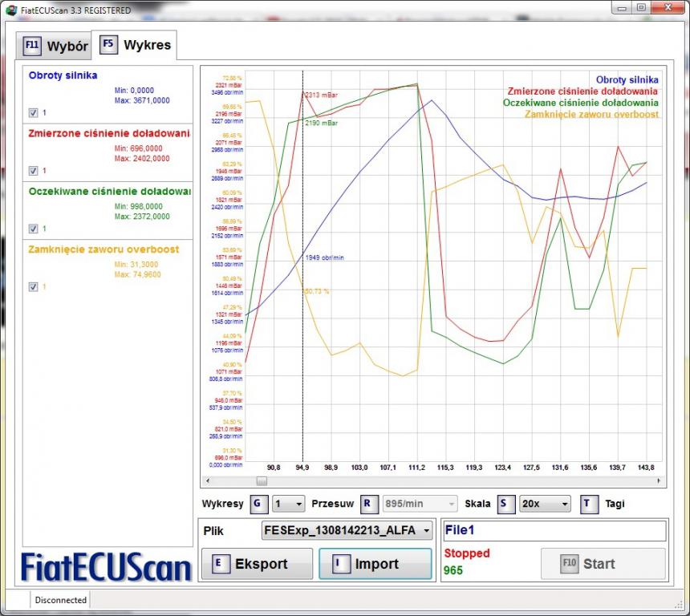This screenshot has width=690, height=616.
Task: Open the Plik file dropdown
Action: click(x=347, y=531)
